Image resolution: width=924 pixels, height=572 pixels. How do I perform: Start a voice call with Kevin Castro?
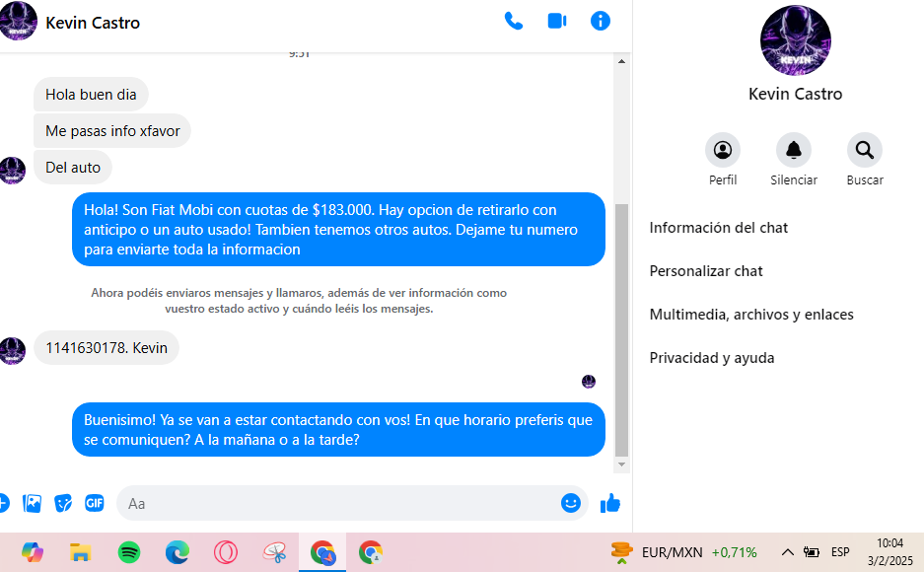[513, 22]
